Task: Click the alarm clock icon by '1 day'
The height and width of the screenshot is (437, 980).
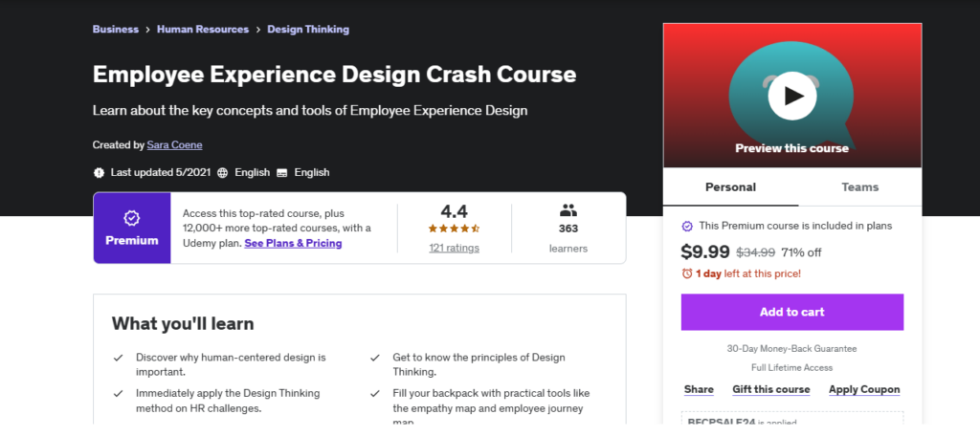Action: [687, 273]
